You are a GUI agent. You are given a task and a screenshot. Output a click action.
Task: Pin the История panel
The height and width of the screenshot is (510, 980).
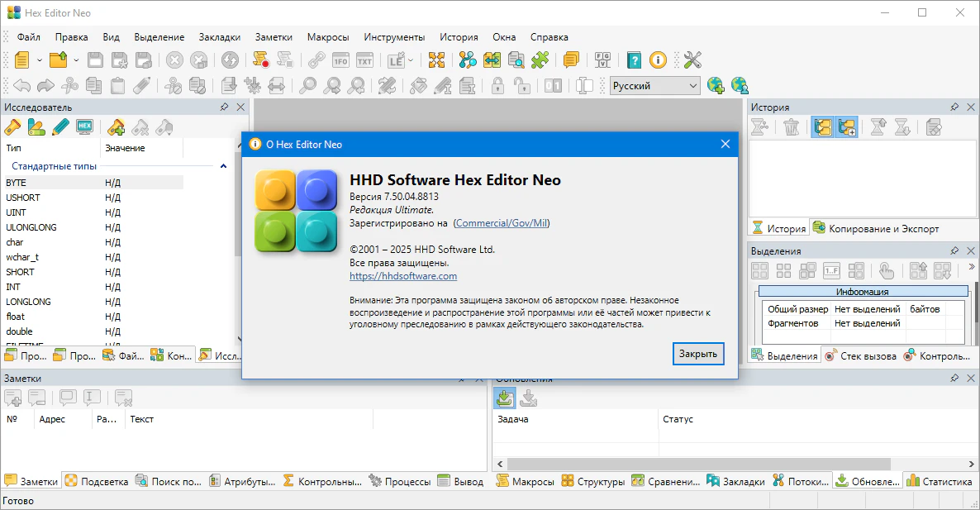pyautogui.click(x=954, y=107)
